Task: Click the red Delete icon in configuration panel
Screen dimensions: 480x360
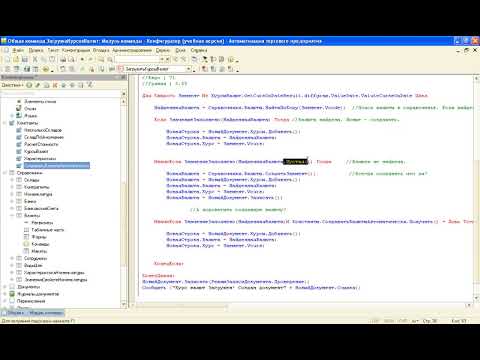Action: [55, 85]
